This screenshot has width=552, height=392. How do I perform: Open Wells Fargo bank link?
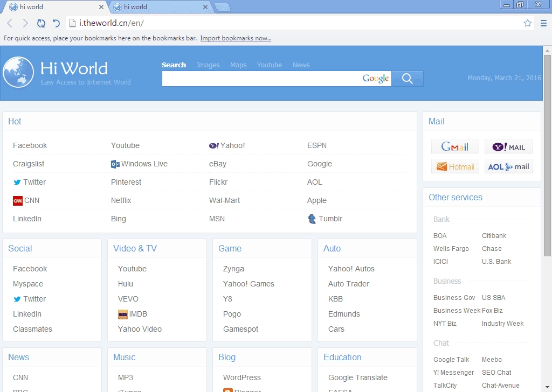click(451, 249)
